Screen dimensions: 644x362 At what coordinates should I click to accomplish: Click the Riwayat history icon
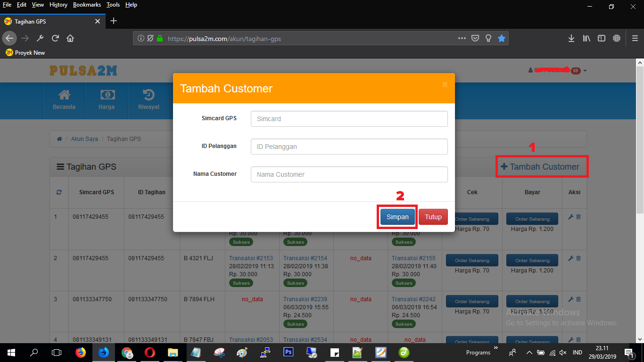pos(149,96)
